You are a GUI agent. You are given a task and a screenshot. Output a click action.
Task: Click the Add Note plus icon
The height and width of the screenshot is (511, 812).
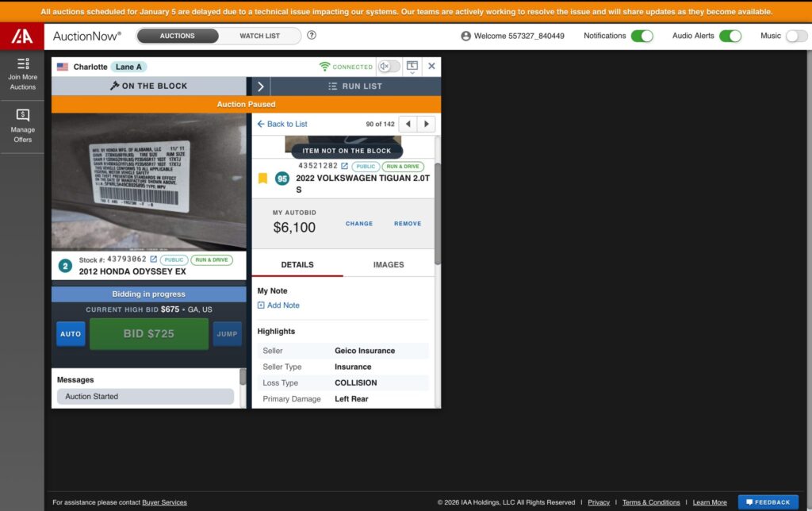262,305
